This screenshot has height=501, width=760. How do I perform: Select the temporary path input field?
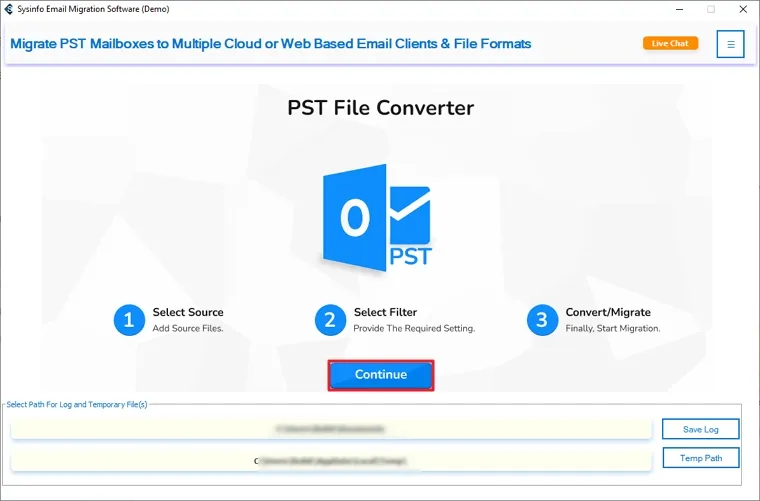[x=331, y=461]
